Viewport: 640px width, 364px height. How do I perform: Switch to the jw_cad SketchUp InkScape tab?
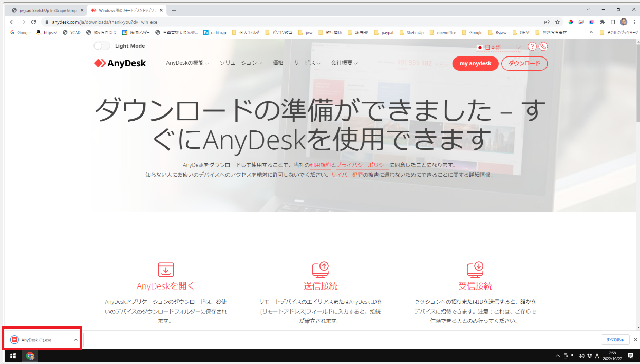(47, 10)
